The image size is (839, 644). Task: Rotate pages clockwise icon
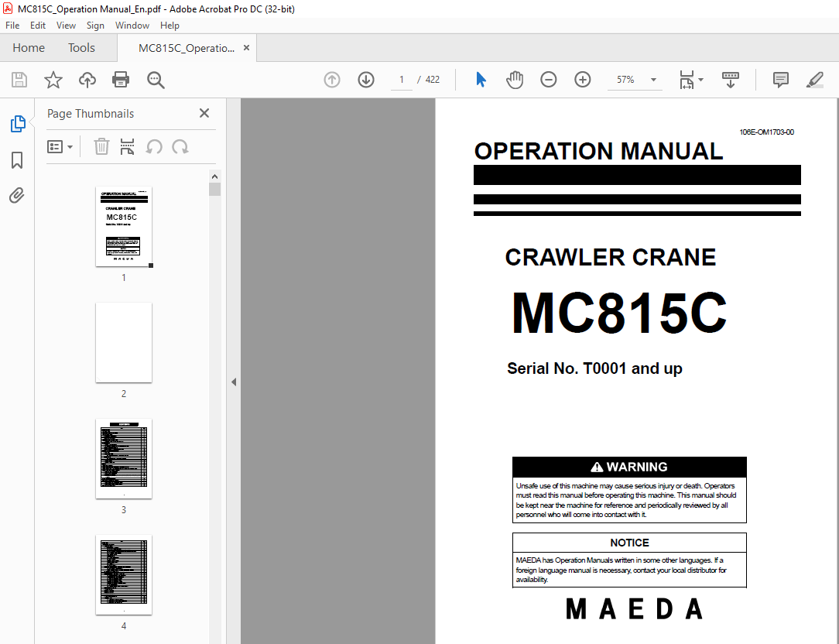point(180,146)
